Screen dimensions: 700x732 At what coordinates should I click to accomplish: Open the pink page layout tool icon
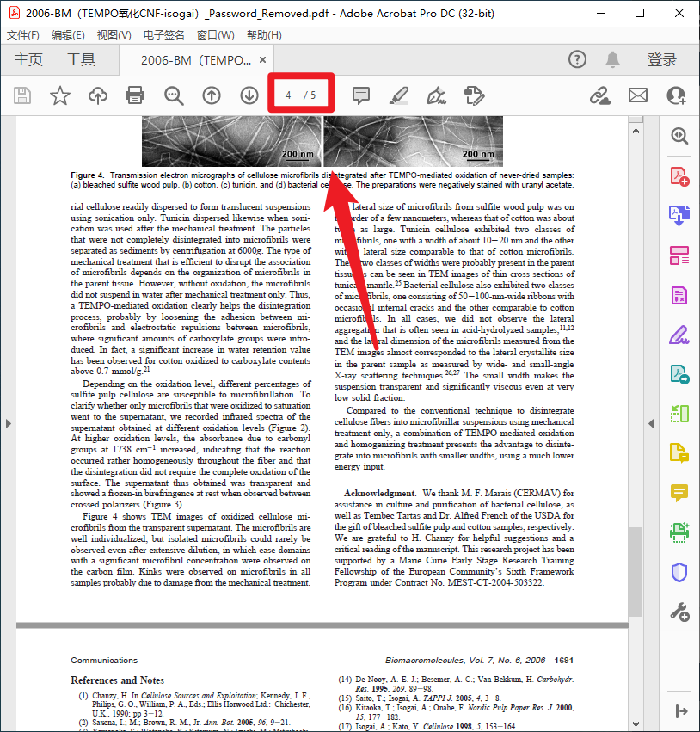pyautogui.click(x=679, y=255)
